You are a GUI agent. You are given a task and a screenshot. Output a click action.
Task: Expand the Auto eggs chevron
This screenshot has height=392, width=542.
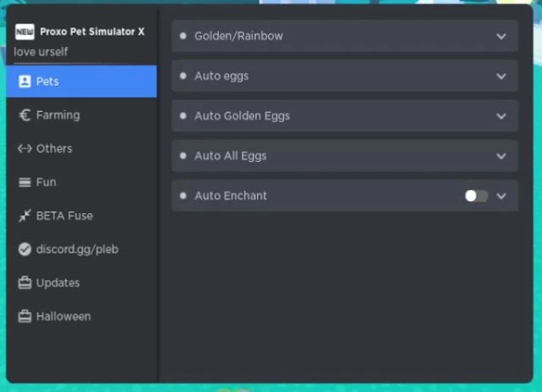pyautogui.click(x=501, y=76)
